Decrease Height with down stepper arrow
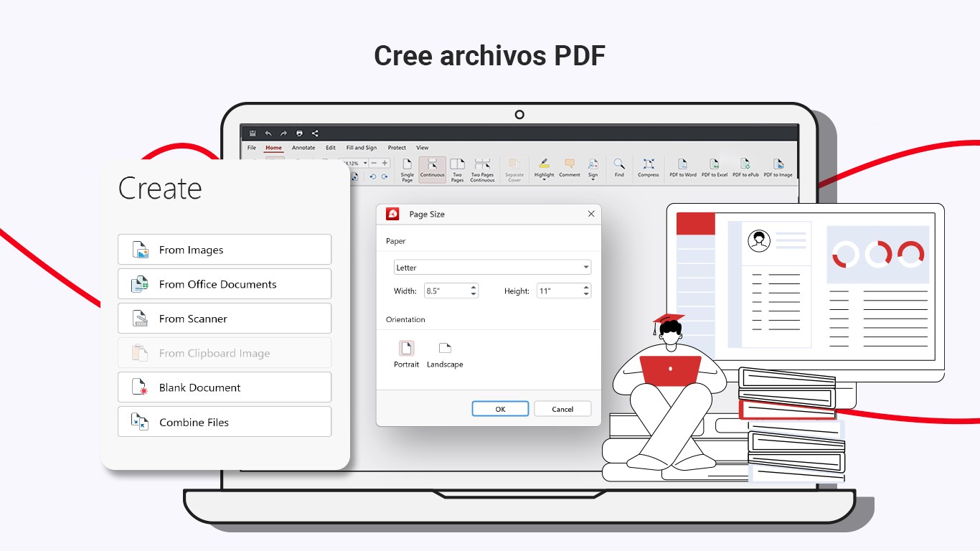 586,295
